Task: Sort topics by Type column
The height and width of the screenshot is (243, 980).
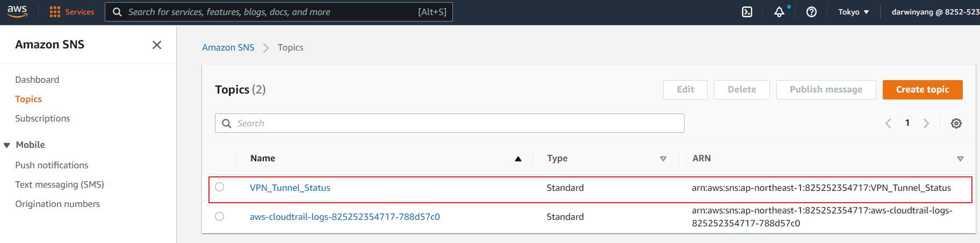Action: [x=663, y=159]
